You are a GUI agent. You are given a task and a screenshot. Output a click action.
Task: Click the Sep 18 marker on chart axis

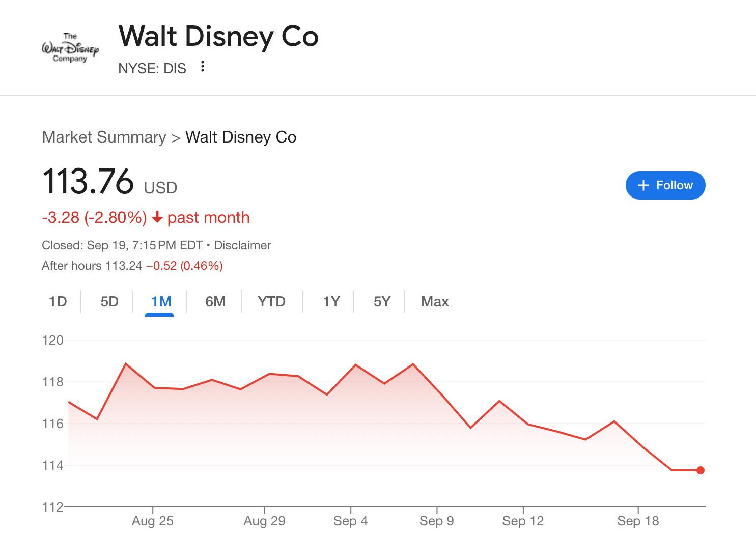click(638, 521)
